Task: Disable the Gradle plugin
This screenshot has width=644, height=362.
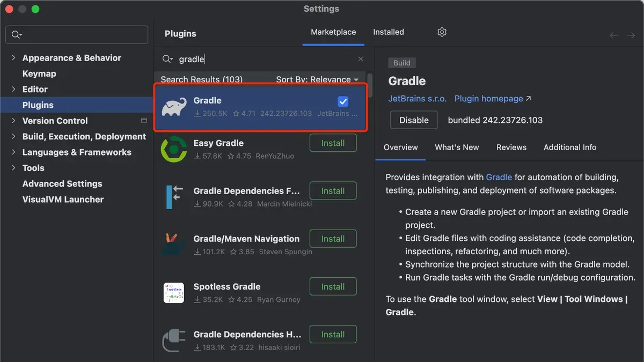Action: [x=414, y=120]
